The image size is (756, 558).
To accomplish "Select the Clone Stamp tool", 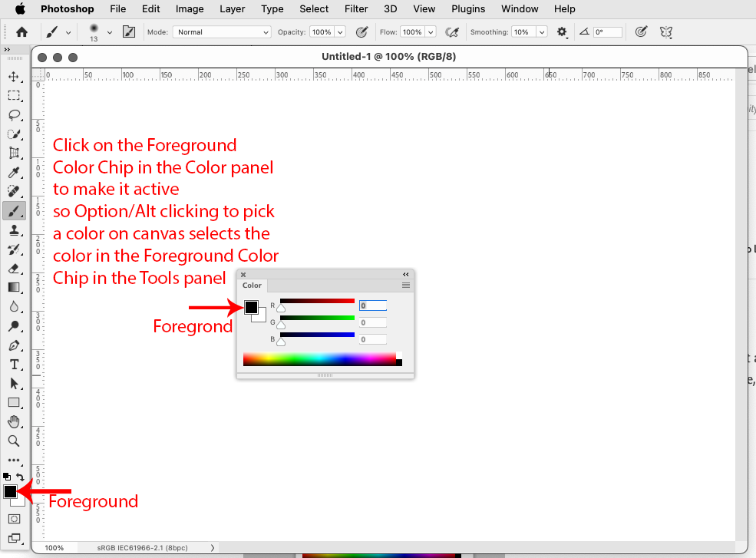I will [14, 230].
